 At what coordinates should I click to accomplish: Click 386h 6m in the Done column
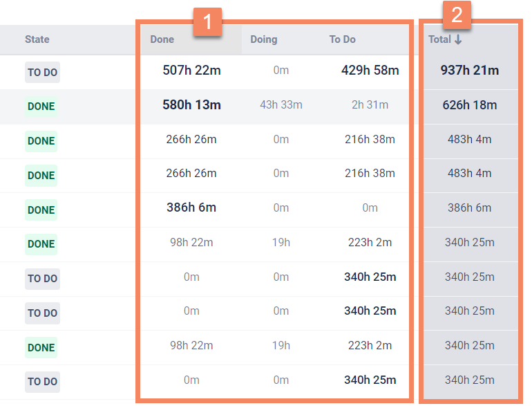191,207
